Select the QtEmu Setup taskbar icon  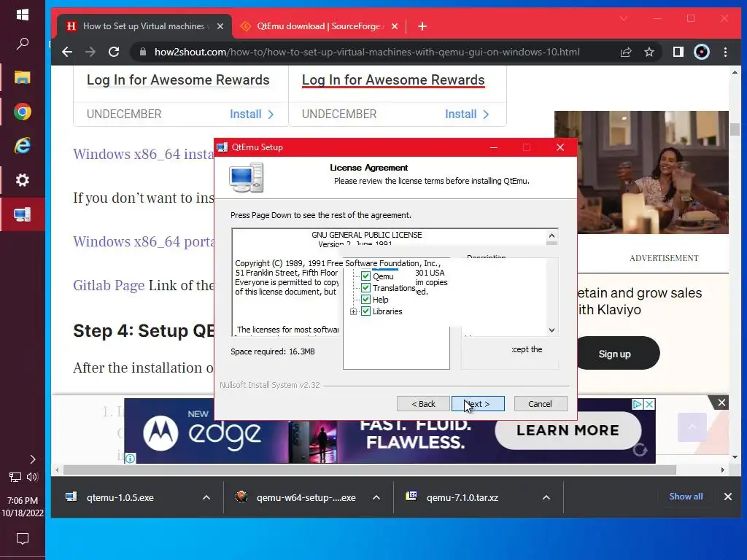click(23, 214)
